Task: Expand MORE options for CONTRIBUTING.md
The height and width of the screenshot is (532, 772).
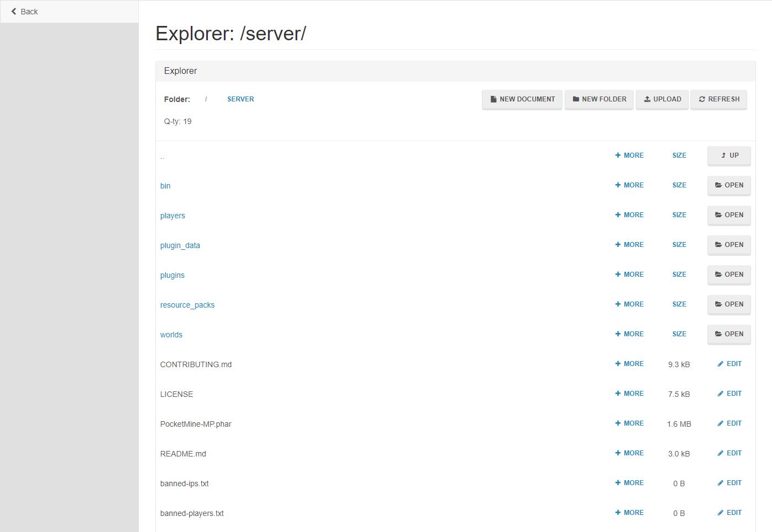Action: [x=629, y=363]
